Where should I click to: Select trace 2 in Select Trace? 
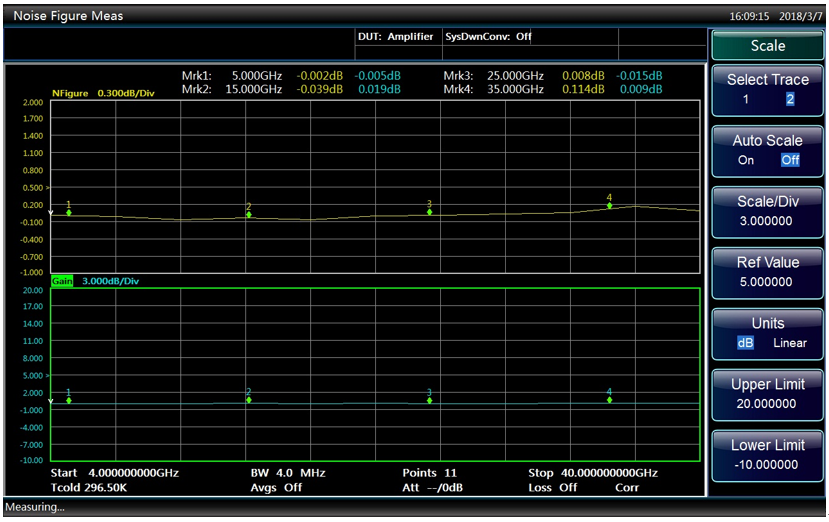790,99
